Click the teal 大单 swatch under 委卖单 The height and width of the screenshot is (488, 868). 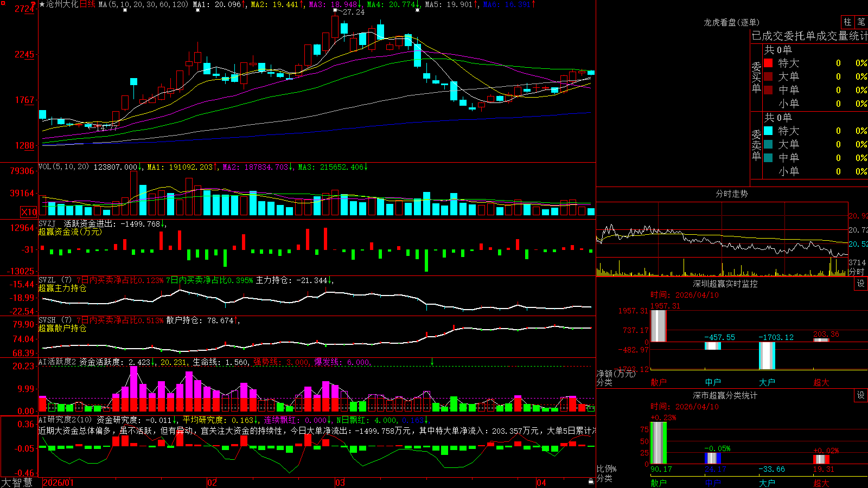tap(768, 144)
